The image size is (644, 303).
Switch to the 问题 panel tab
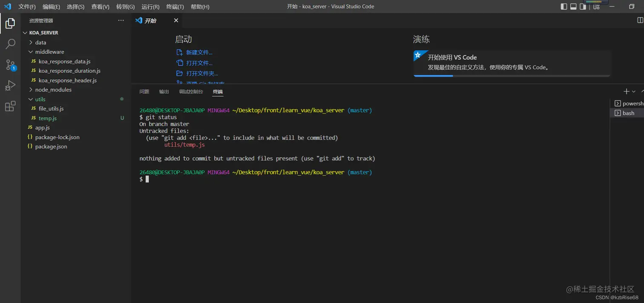[x=144, y=91]
